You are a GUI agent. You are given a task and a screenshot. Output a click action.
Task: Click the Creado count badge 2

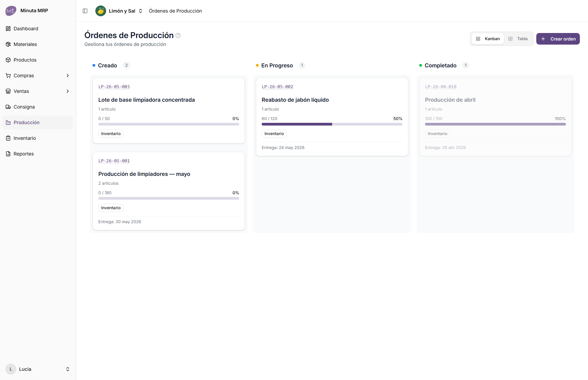[126, 65]
